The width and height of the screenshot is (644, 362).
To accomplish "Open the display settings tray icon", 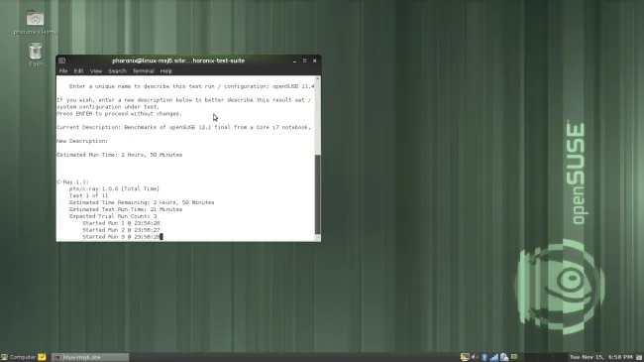I will point(465,357).
